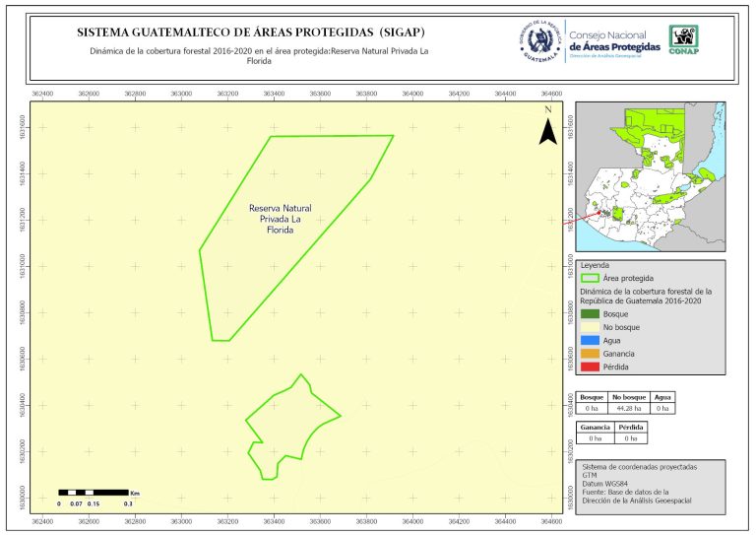Open the Guatemala inset locator map
756x535 pixels.
coord(650,177)
